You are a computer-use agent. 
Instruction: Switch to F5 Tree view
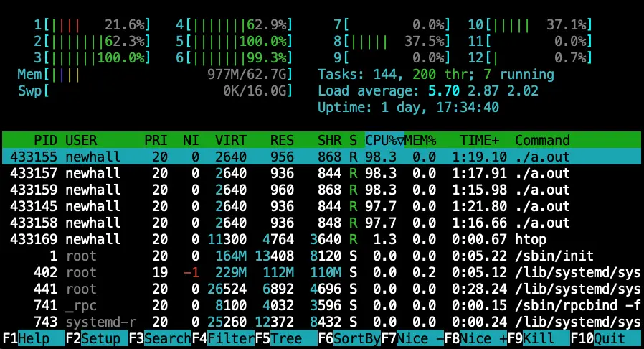286,339
